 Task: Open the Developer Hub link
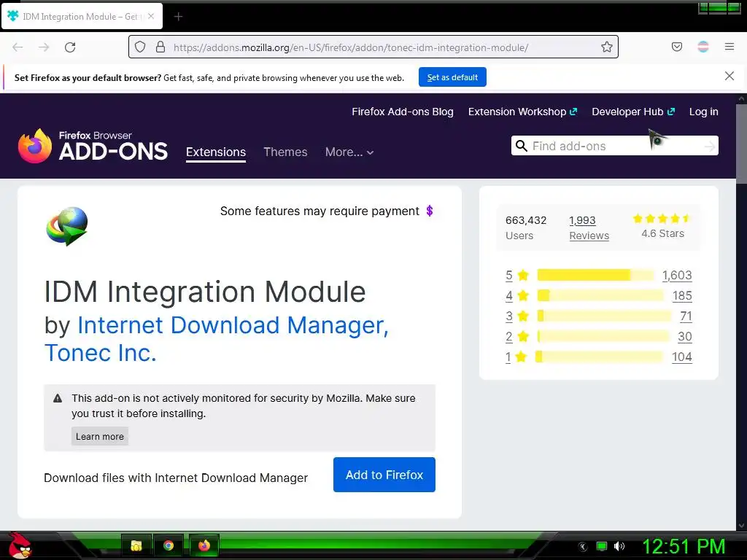[633, 112]
